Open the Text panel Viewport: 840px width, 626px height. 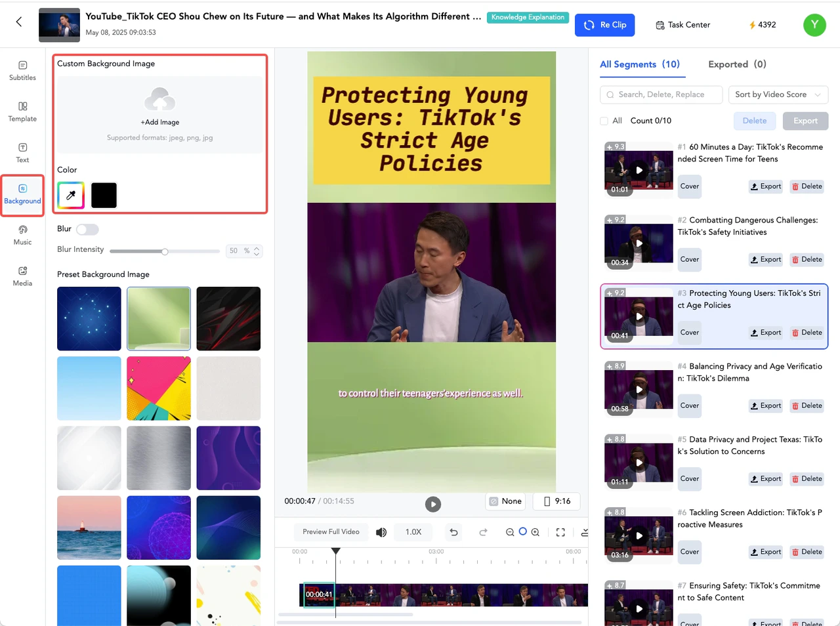22,153
